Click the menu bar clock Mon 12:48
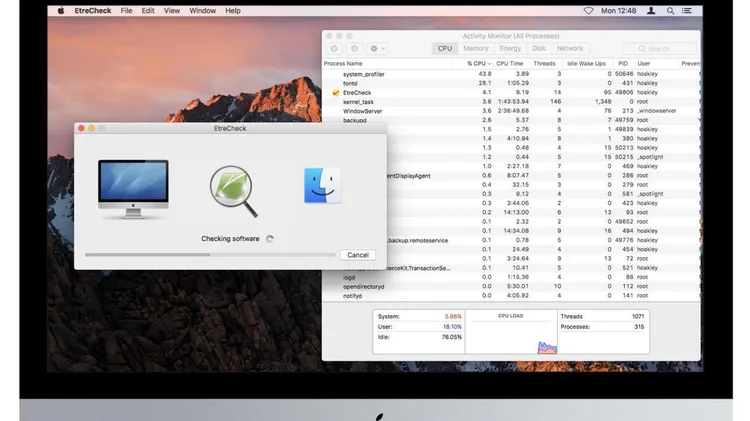This screenshot has width=750, height=421. click(x=618, y=11)
